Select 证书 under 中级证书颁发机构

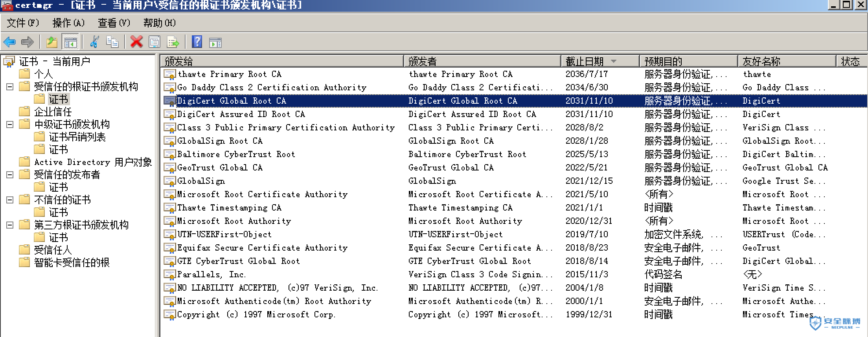pyautogui.click(x=58, y=150)
